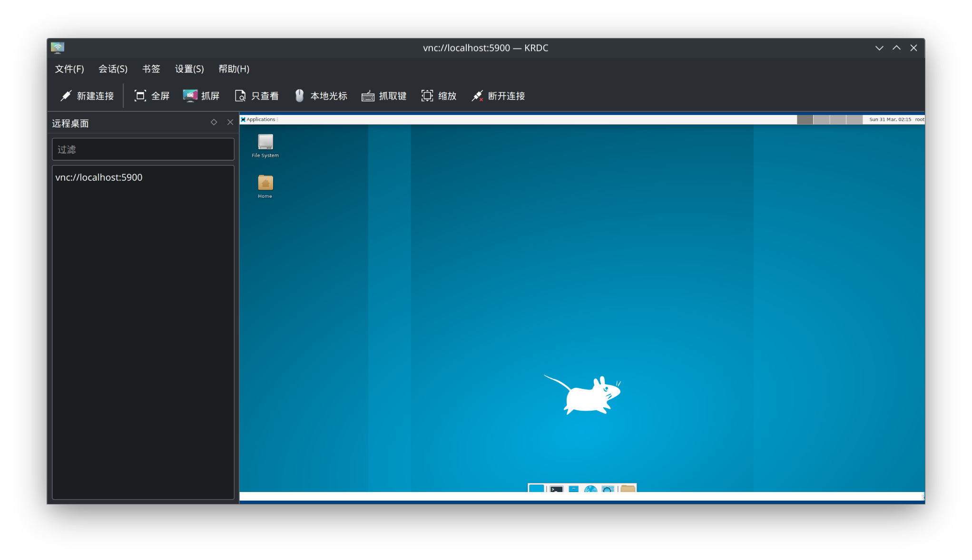Open the 设置(S) settings menu

coord(189,69)
